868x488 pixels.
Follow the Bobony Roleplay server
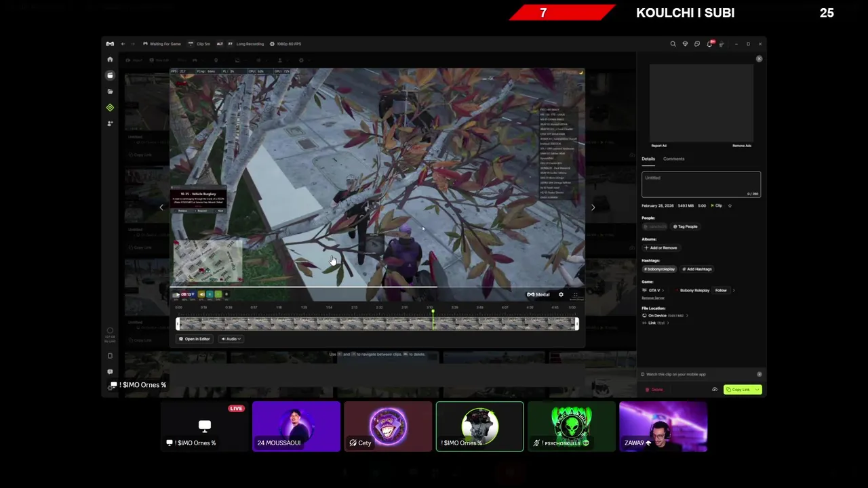[720, 290]
